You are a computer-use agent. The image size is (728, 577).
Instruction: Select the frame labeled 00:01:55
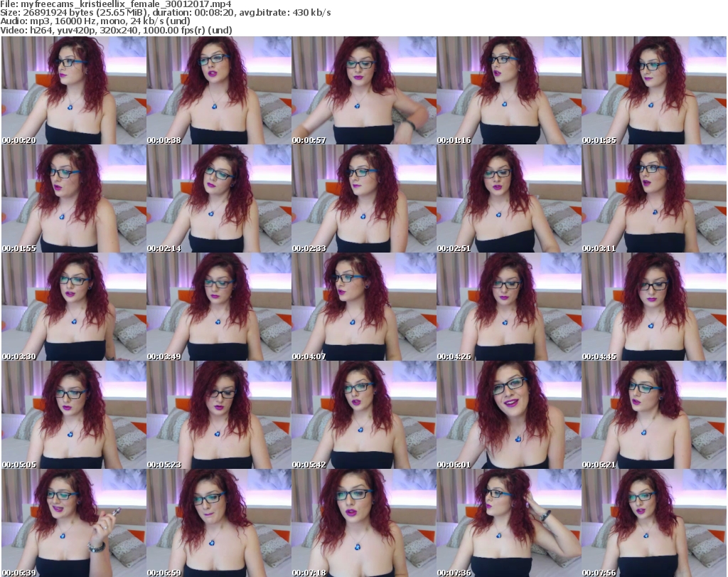74,198
